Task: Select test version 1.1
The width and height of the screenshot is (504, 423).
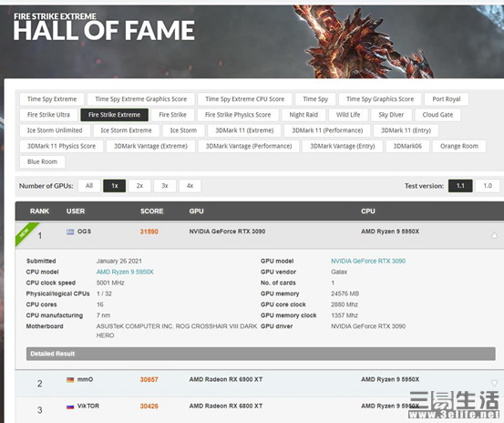Action: tap(460, 186)
